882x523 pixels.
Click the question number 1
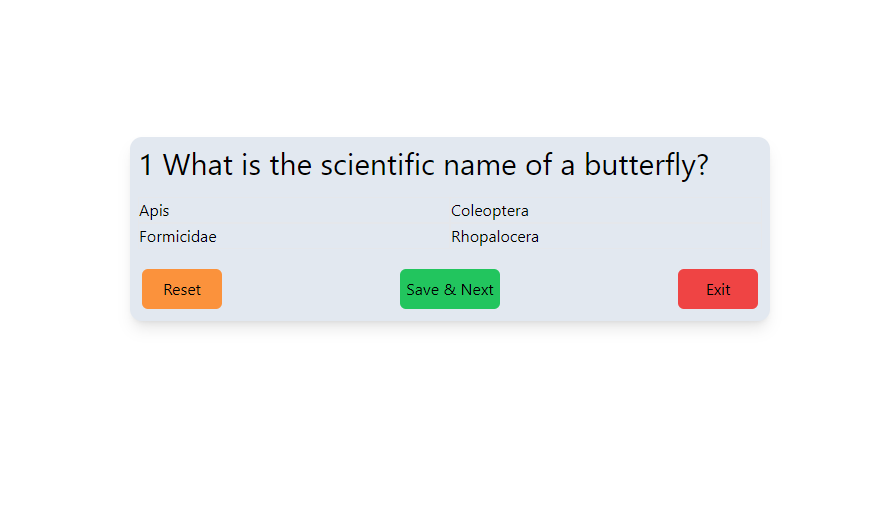(x=146, y=165)
